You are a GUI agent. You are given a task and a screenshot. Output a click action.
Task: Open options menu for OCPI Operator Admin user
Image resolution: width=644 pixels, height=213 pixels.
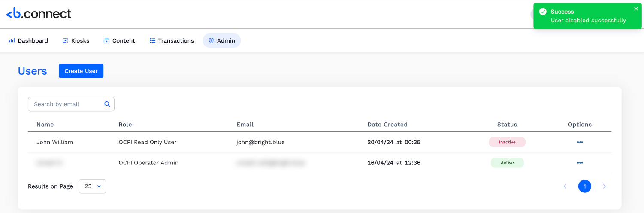[x=580, y=163]
